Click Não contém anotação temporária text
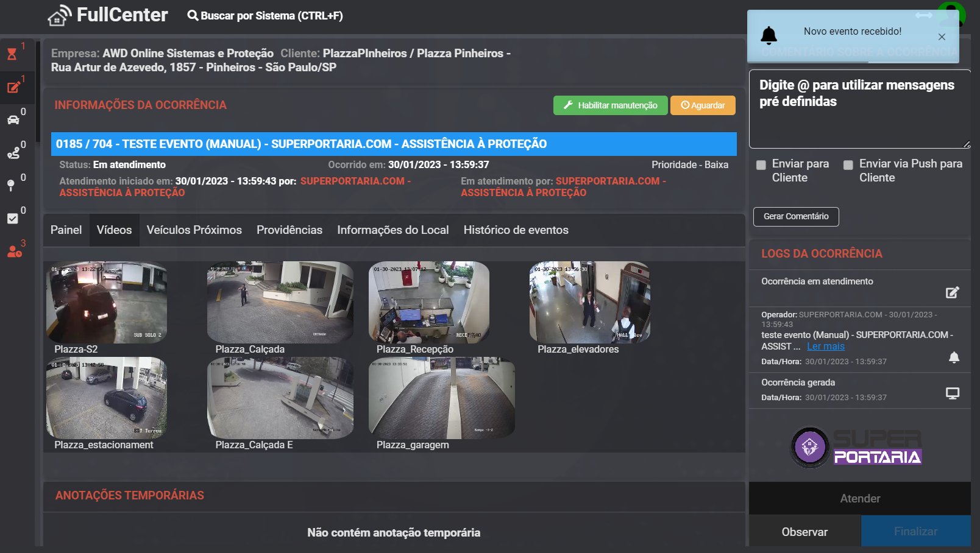980x553 pixels. [394, 533]
